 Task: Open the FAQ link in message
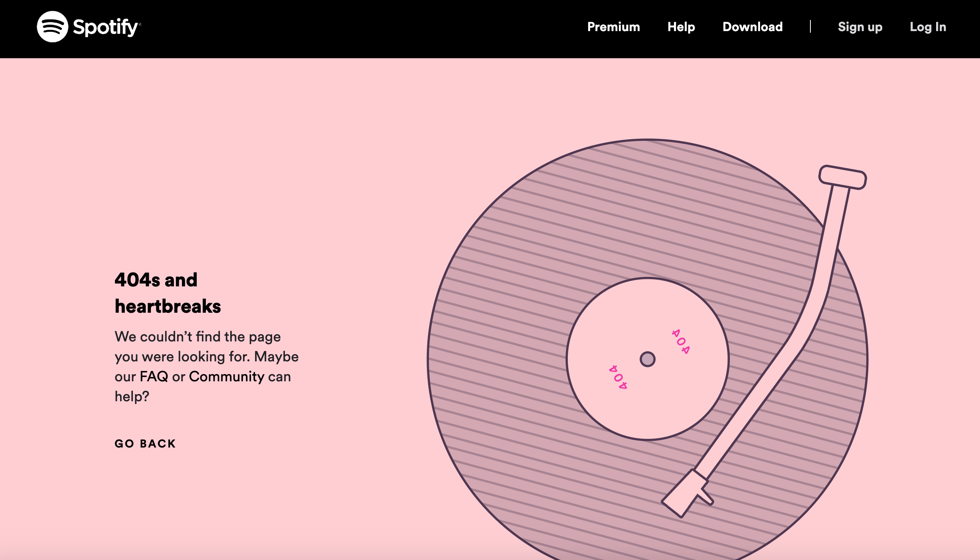pyautogui.click(x=154, y=377)
